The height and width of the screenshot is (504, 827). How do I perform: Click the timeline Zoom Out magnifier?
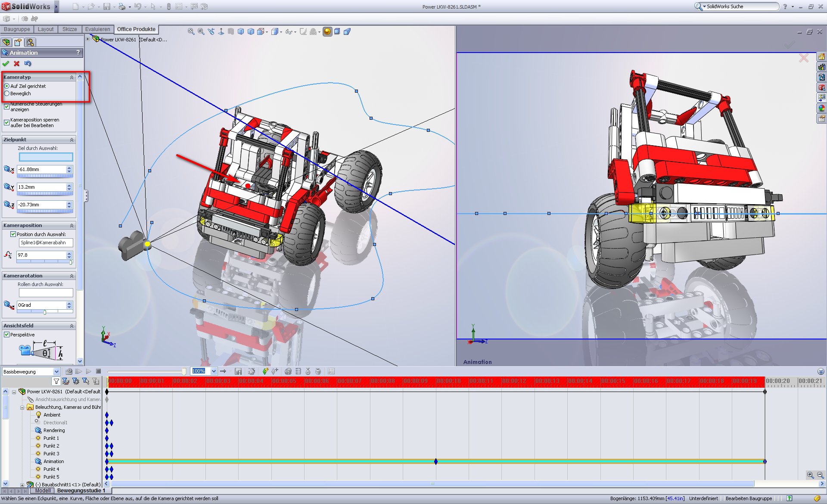coord(820,475)
